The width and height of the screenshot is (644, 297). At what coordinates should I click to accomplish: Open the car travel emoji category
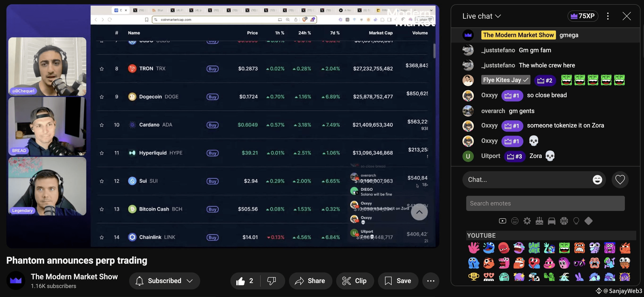coord(551,221)
